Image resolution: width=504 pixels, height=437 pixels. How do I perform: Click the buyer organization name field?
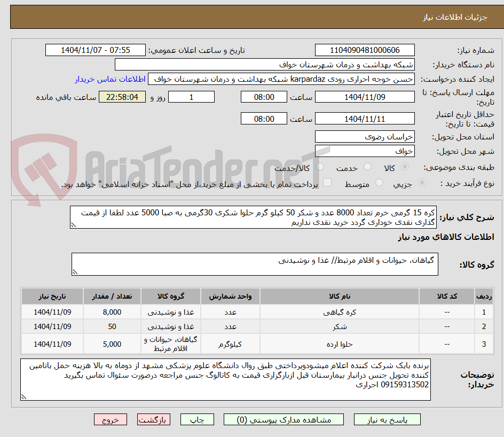point(264,65)
